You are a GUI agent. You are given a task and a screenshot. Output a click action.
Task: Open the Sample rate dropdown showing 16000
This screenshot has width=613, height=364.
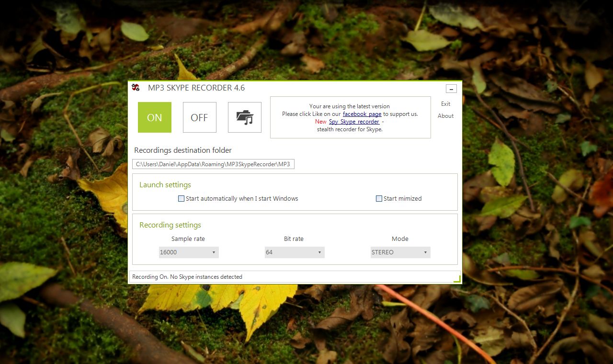click(x=189, y=252)
